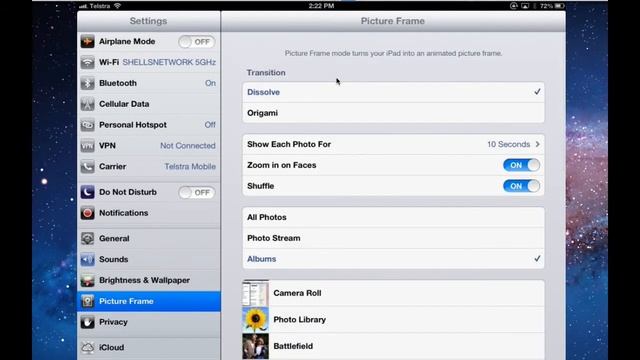
Task: Open Personal Hotspot settings
Action: [x=149, y=125]
